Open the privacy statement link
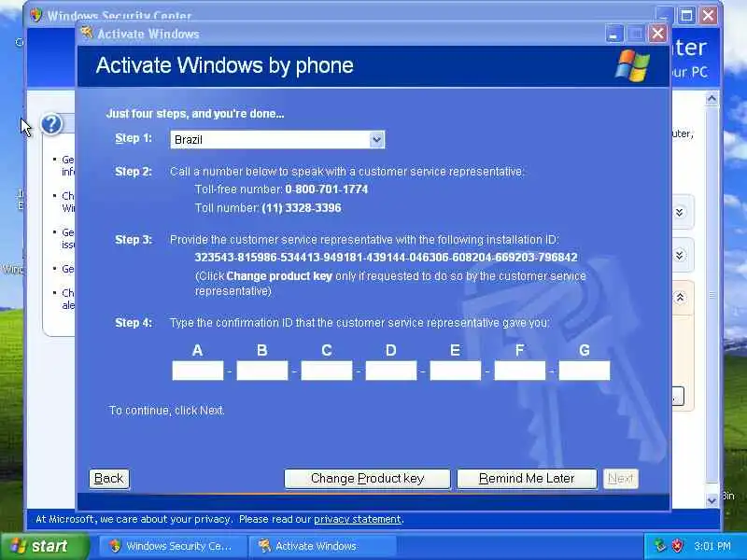747x560 pixels. pyautogui.click(x=358, y=519)
